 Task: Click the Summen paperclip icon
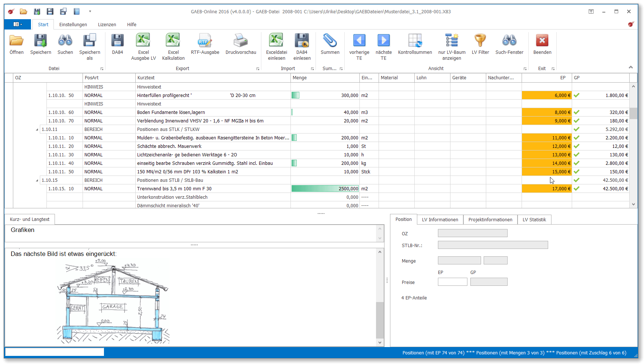point(330,41)
